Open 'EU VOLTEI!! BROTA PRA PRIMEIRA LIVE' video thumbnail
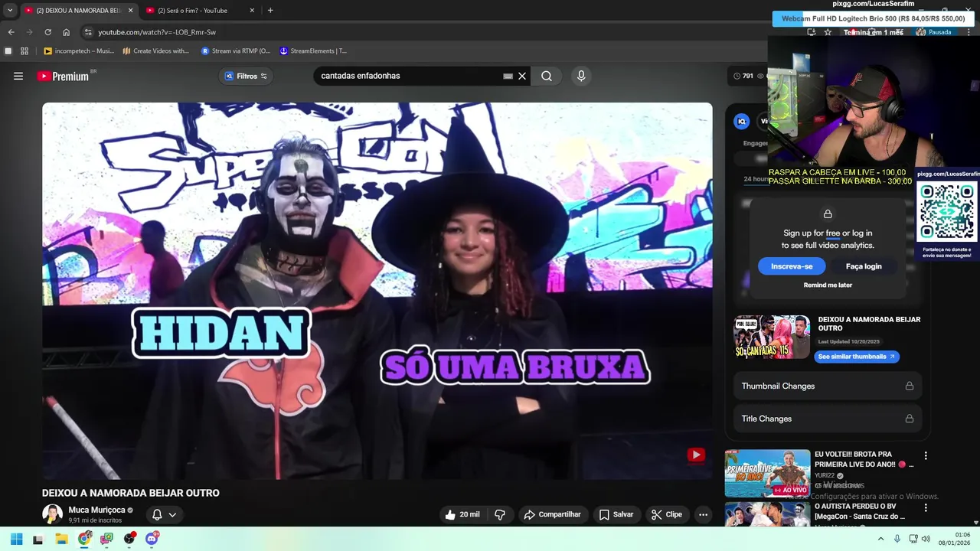Image resolution: width=980 pixels, height=551 pixels. point(767,473)
